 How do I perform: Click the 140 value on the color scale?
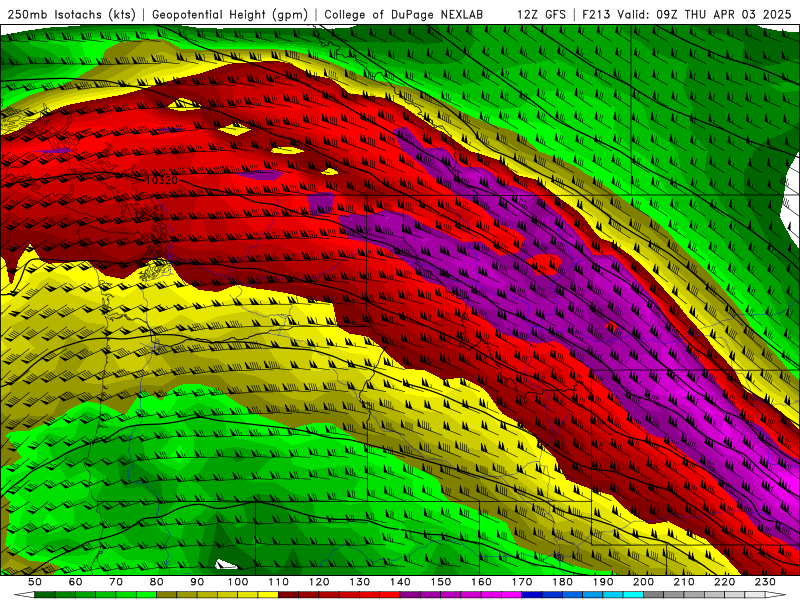[400, 582]
